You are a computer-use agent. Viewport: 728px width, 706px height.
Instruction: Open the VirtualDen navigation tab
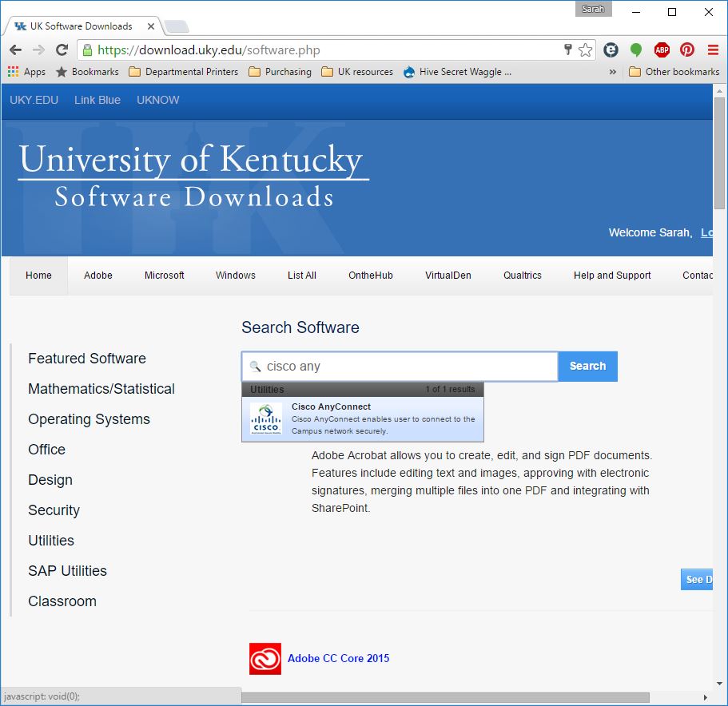448,276
